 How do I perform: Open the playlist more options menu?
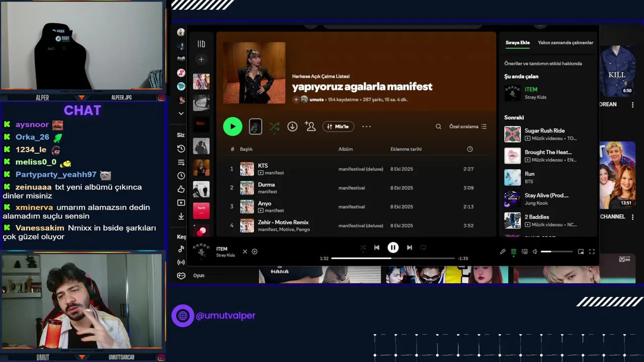[366, 127]
